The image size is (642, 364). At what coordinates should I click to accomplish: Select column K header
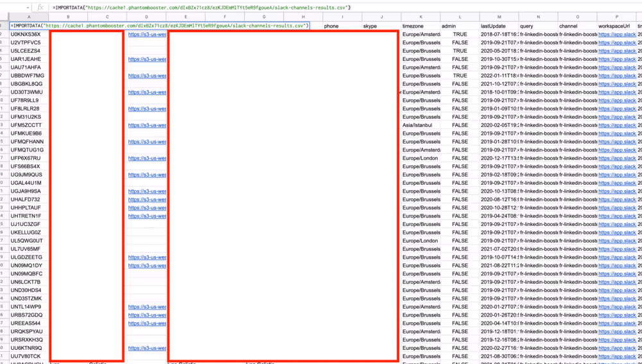pyautogui.click(x=421, y=17)
